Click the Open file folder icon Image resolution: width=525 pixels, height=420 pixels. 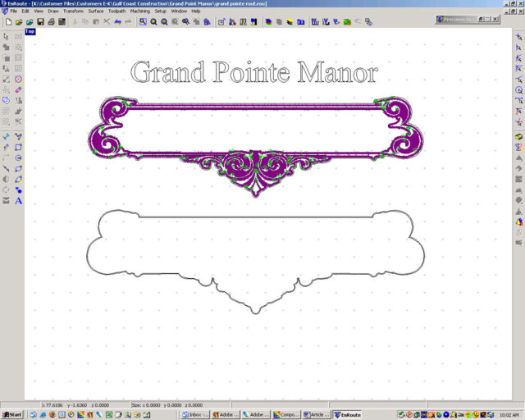18,22
